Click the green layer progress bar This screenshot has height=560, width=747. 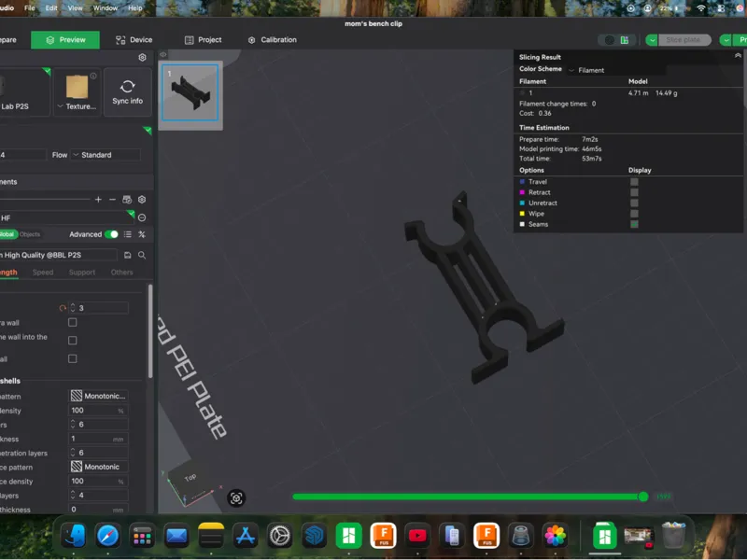click(x=467, y=497)
